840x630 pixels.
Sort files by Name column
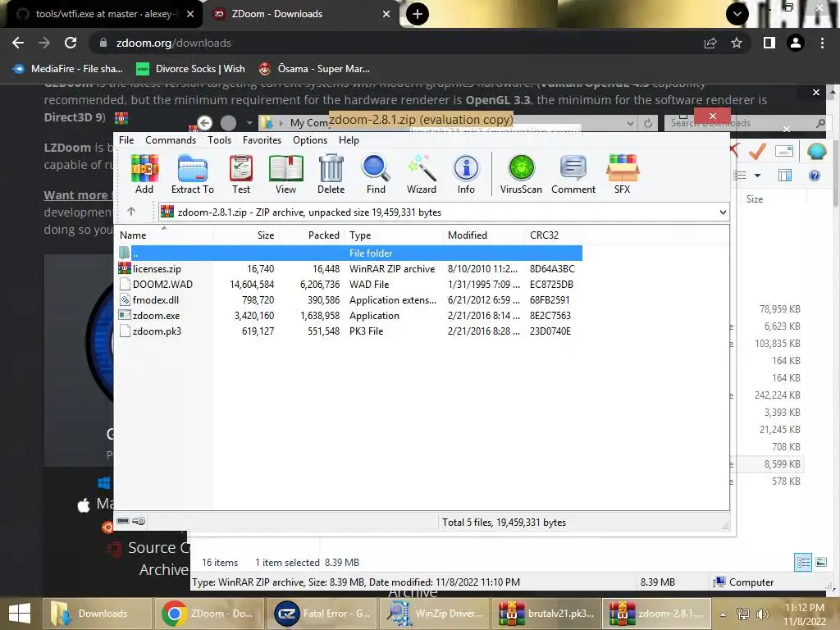(x=164, y=235)
